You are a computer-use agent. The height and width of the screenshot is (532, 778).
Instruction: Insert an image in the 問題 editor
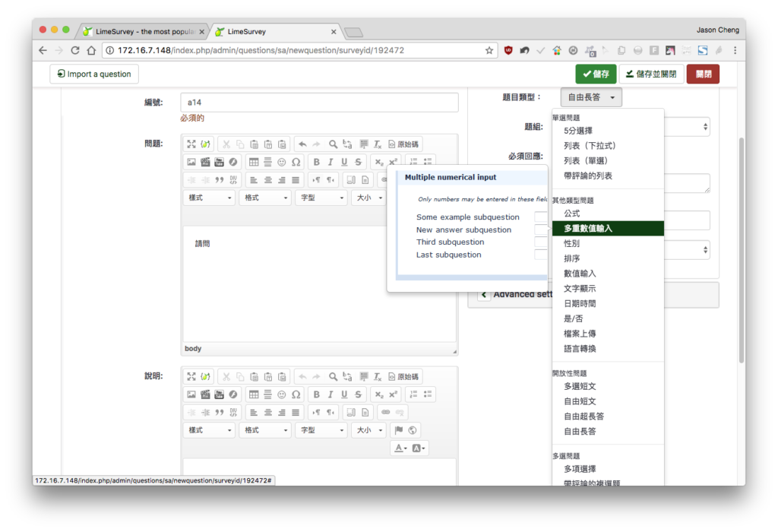click(191, 163)
